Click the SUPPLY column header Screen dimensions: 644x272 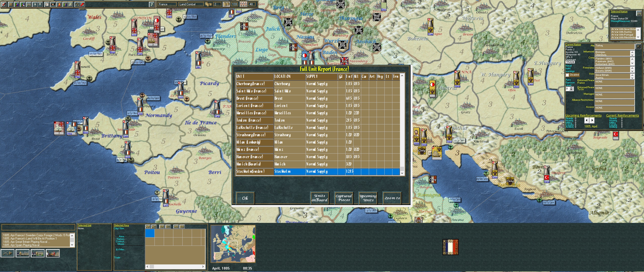tap(321, 77)
